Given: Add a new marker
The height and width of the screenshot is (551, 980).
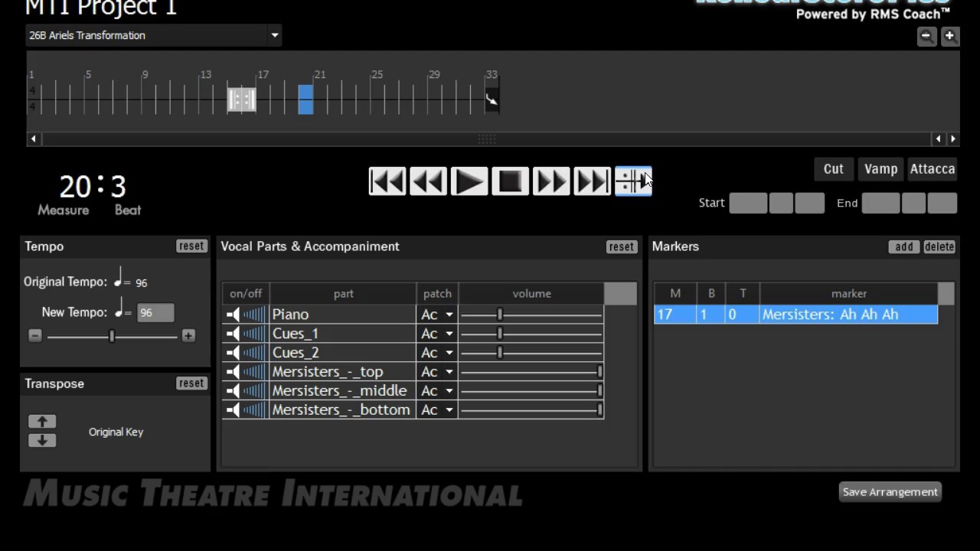Looking at the screenshot, I should [x=904, y=247].
